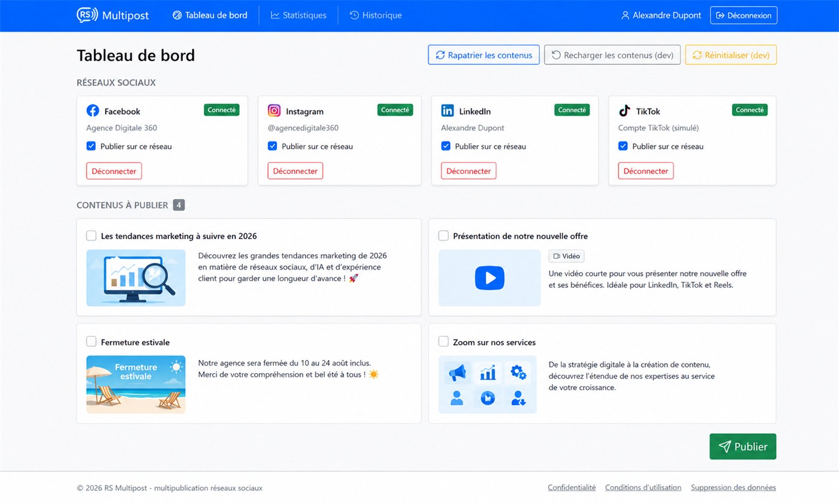Click the video play thumbnail
Image resolution: width=839 pixels, height=504 pixels.
tap(490, 278)
